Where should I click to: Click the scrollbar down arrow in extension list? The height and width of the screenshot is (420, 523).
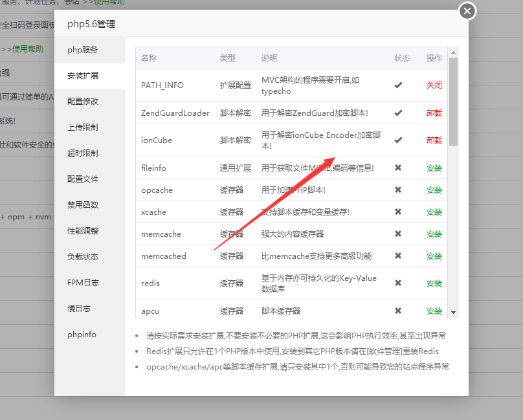click(x=453, y=312)
